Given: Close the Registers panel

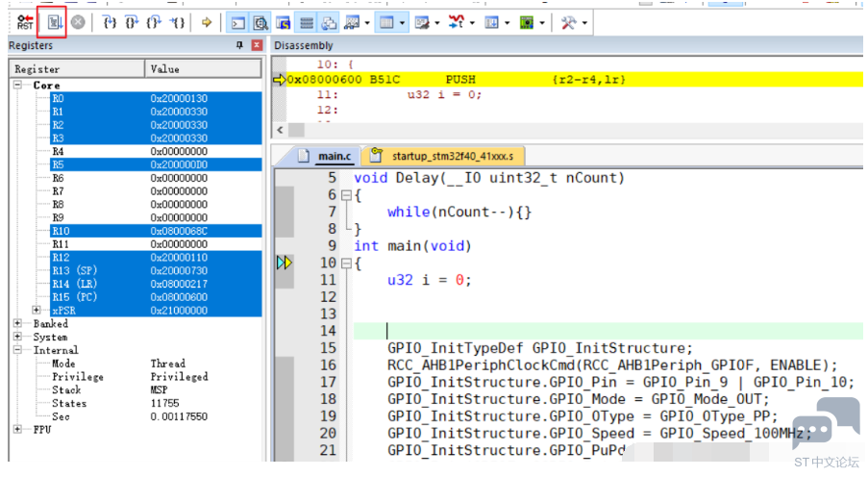Looking at the screenshot, I should [x=257, y=45].
